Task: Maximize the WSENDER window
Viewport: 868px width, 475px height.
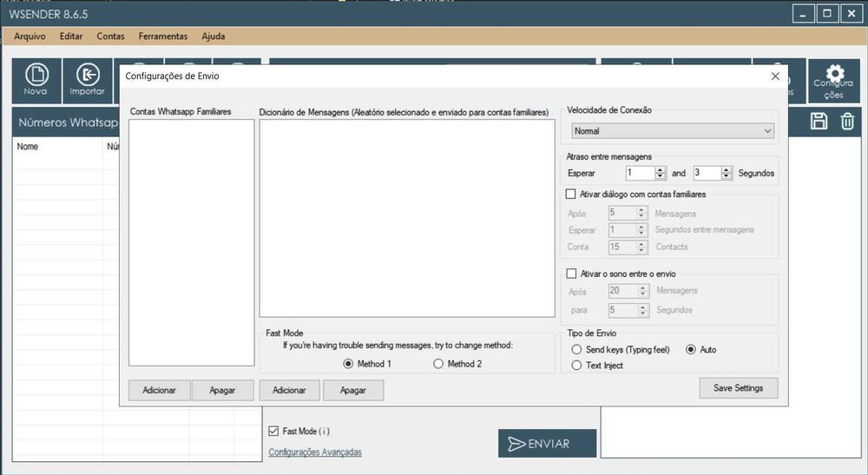Action: coord(827,14)
